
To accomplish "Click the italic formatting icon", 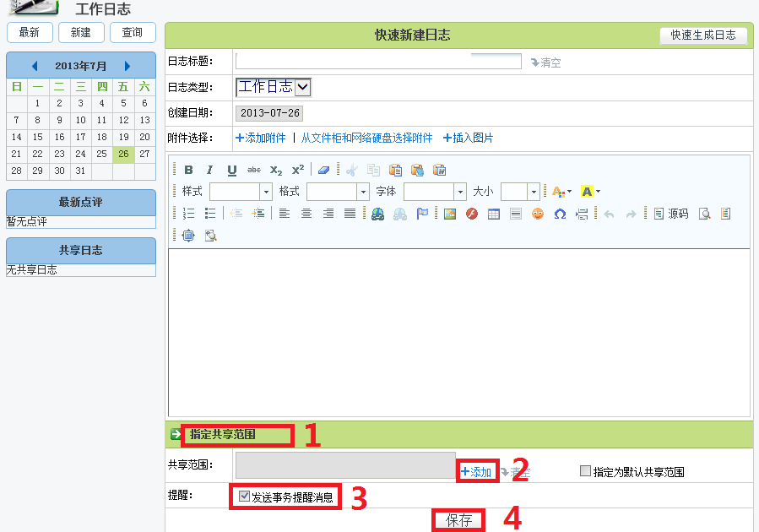I will tap(210, 170).
